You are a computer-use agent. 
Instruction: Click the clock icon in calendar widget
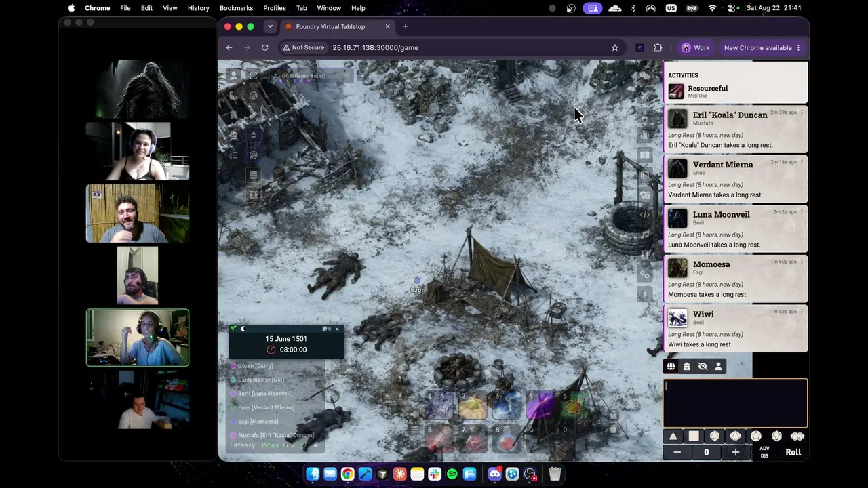coord(271,350)
